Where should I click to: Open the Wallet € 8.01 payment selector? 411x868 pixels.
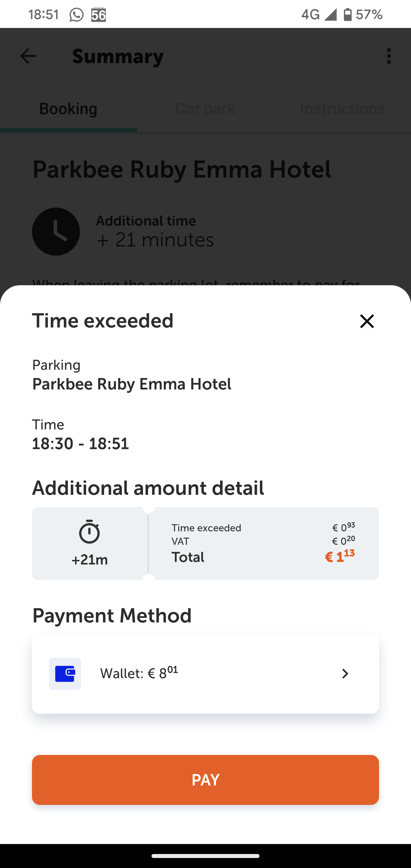[205, 674]
